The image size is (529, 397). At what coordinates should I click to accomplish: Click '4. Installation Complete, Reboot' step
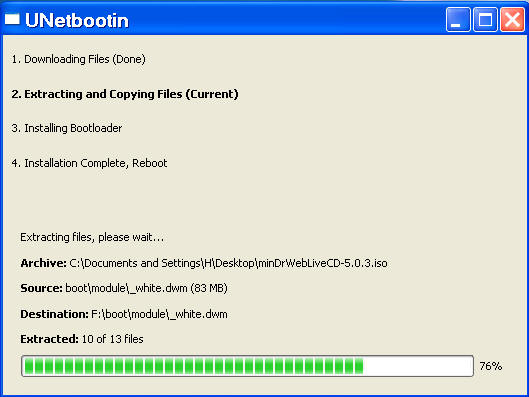(x=89, y=163)
